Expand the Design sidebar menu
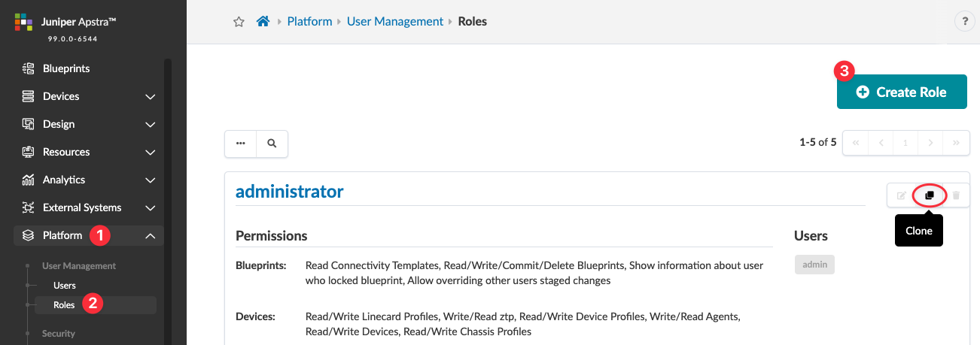This screenshot has width=980, height=345. 150,124
